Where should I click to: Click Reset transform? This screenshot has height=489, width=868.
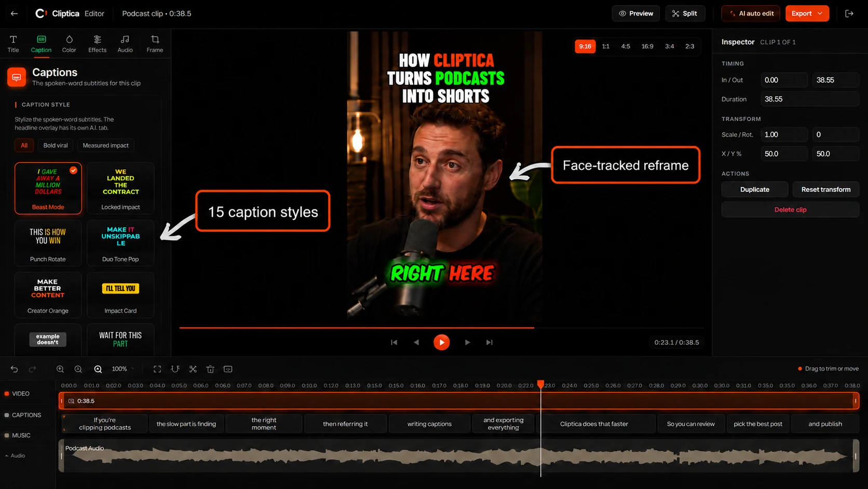pos(826,190)
